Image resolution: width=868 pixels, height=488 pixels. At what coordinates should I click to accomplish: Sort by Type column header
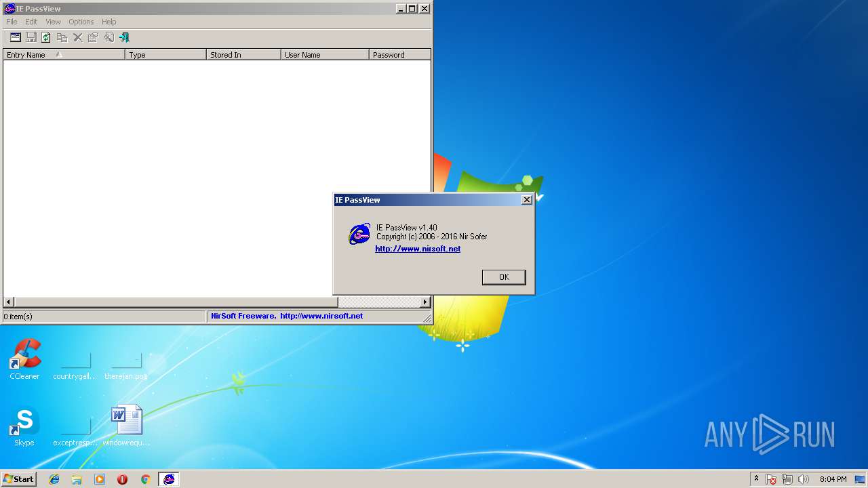pos(165,55)
